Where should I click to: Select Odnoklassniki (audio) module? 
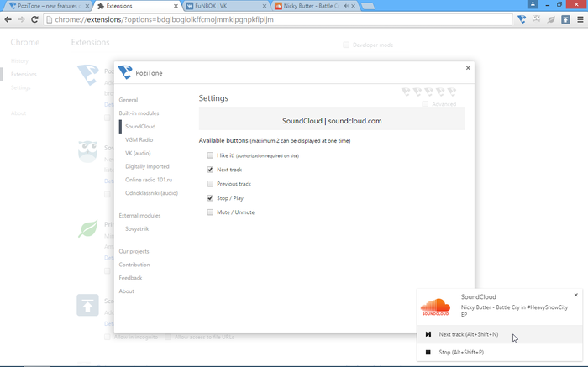(x=151, y=193)
